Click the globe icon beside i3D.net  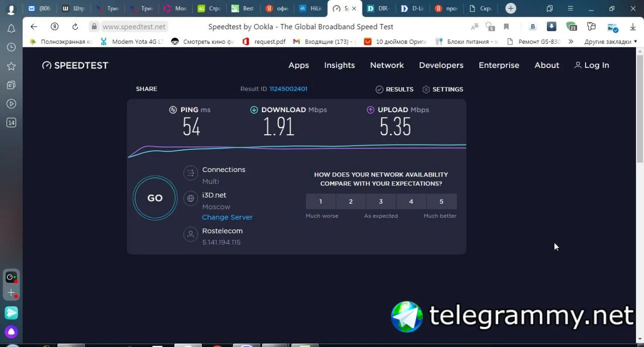[191, 199]
